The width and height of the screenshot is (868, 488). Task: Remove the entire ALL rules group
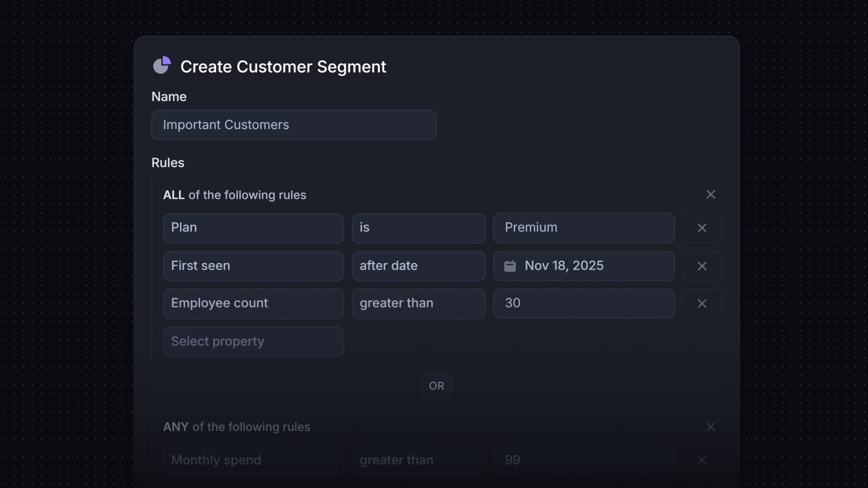710,194
